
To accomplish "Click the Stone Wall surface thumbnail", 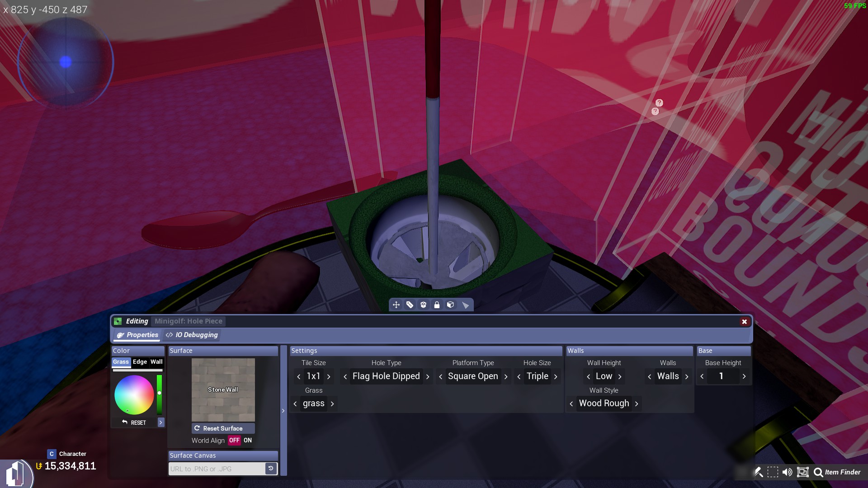I will tap(223, 390).
